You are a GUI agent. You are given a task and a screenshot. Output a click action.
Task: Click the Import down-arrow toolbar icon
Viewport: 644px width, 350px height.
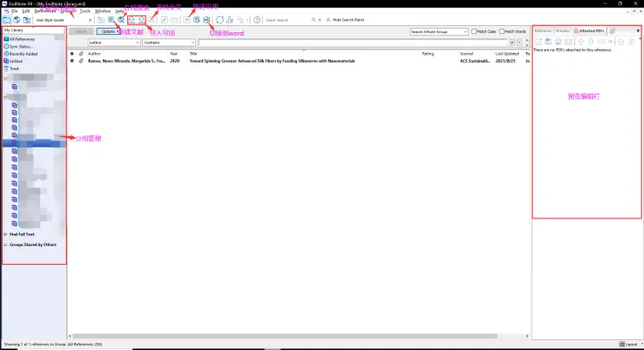[131, 20]
